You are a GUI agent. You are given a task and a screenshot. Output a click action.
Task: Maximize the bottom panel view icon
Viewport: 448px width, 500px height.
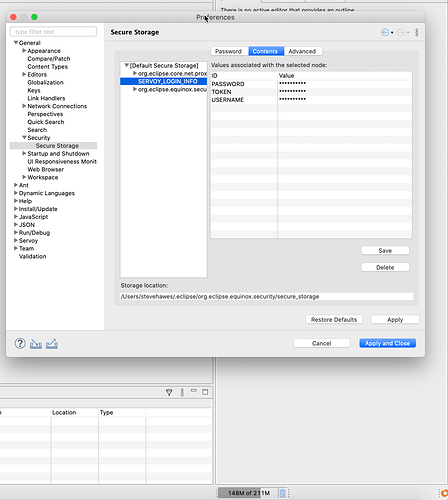(205, 392)
